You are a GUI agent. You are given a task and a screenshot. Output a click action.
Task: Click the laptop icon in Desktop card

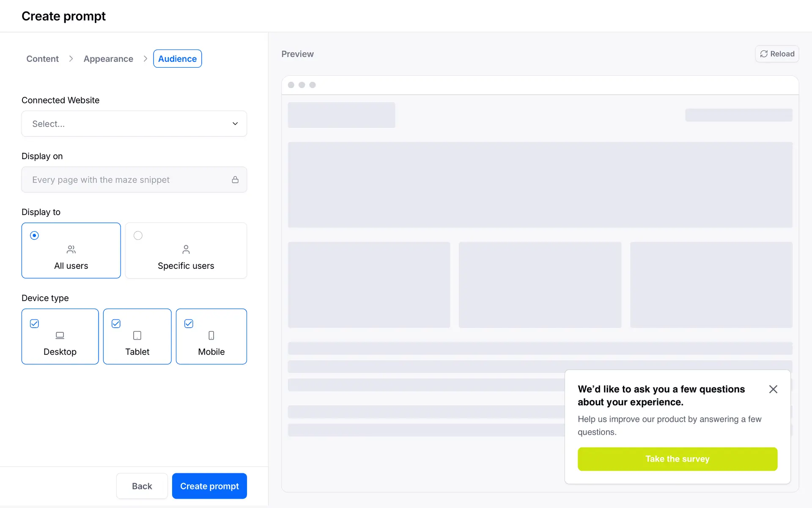click(x=60, y=335)
